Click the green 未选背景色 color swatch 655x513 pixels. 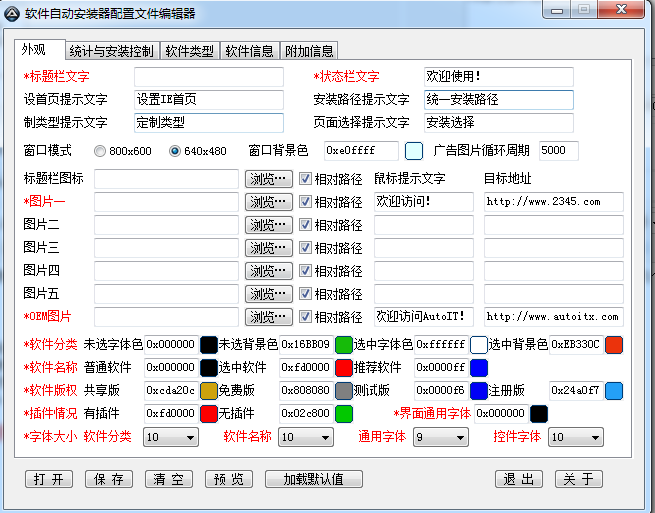click(x=343, y=345)
